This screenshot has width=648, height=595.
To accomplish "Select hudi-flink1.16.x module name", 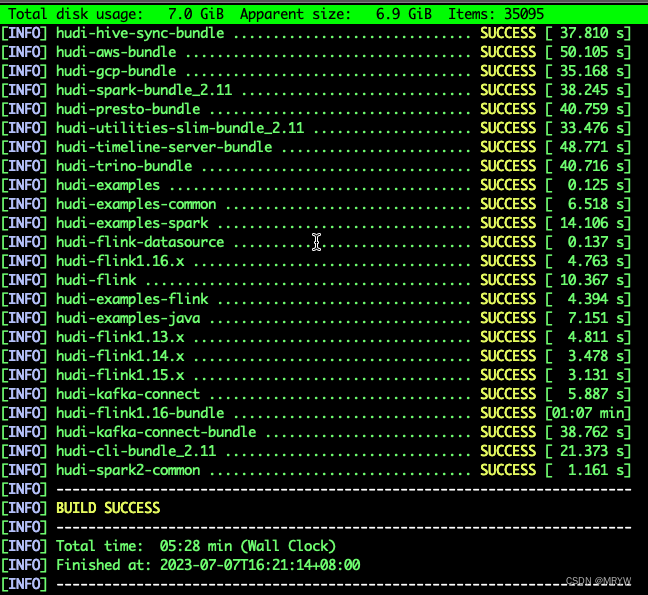I will pos(120,262).
